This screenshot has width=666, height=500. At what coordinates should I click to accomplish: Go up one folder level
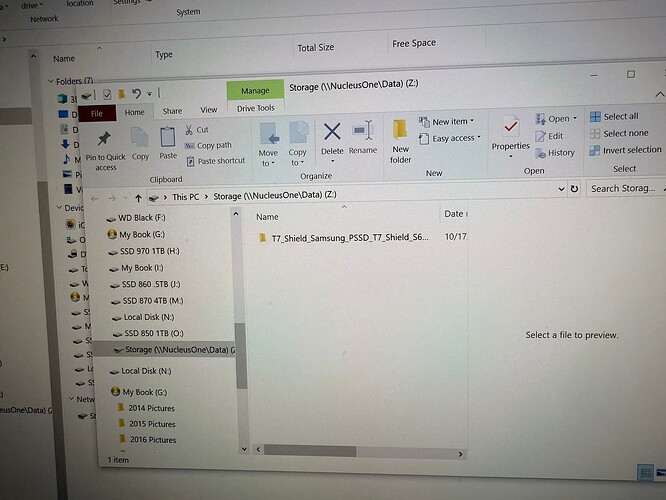pyautogui.click(x=138, y=198)
